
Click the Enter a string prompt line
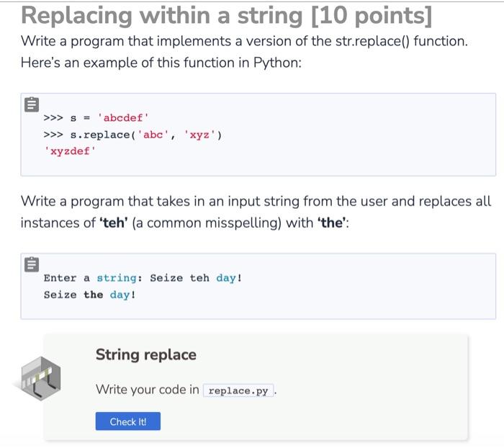click(x=143, y=278)
